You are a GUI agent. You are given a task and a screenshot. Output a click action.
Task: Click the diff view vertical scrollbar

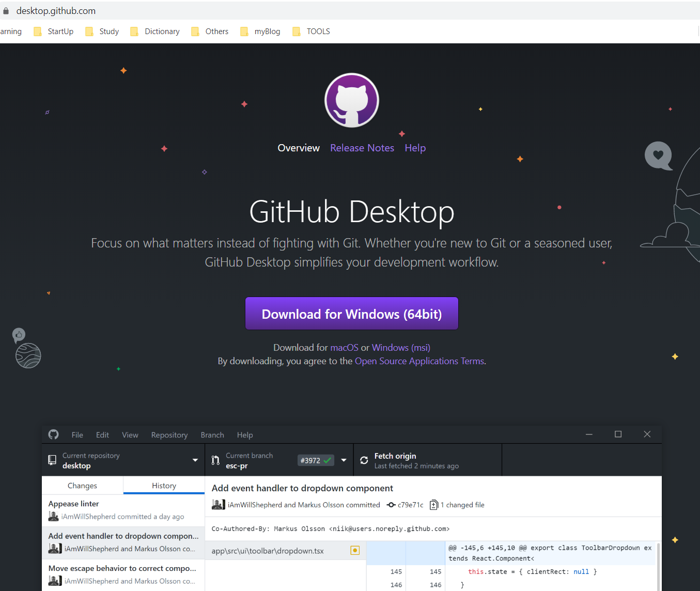click(658, 566)
